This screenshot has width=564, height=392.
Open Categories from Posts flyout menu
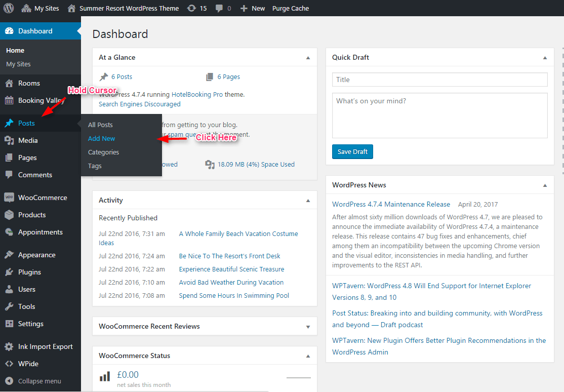(104, 152)
